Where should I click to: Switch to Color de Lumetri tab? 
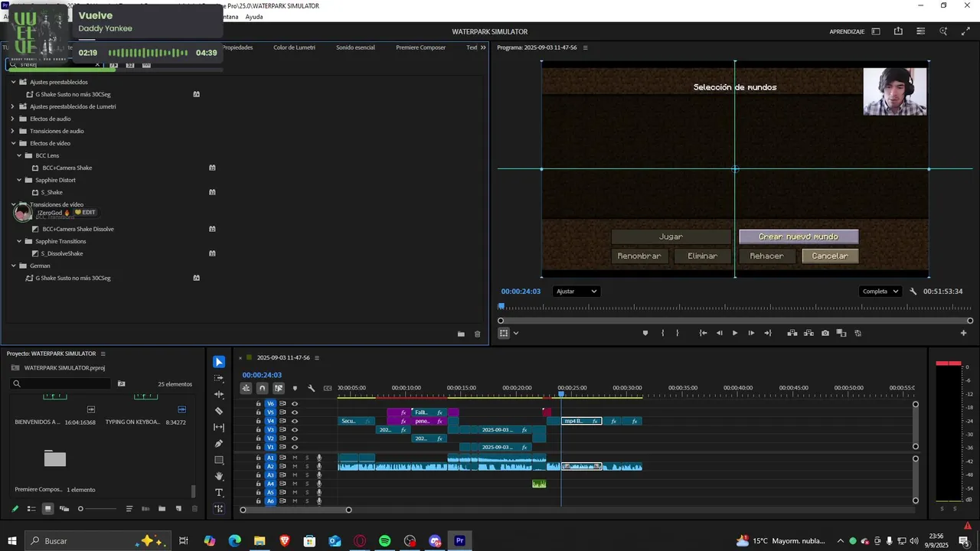(x=294, y=47)
